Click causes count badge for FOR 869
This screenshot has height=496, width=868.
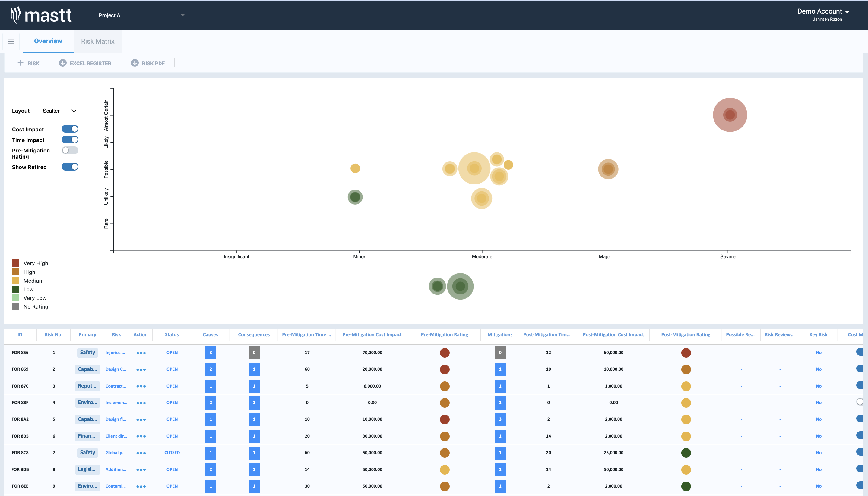210,369
